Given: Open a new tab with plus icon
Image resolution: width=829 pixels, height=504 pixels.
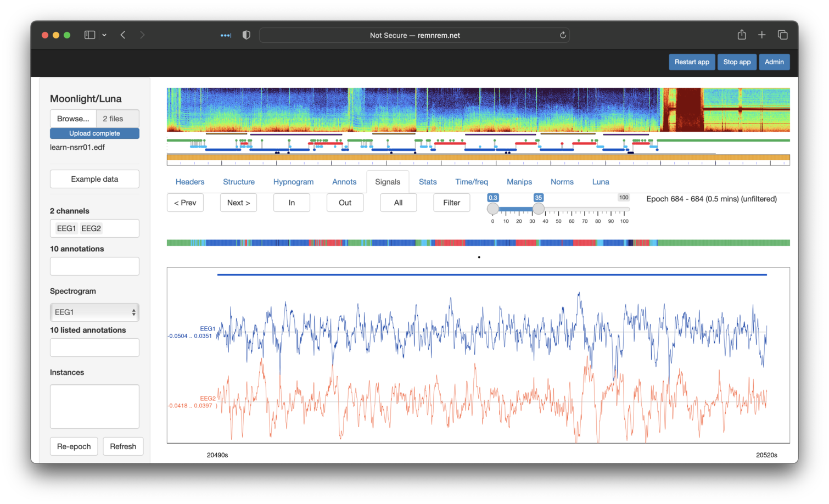Looking at the screenshot, I should [762, 35].
